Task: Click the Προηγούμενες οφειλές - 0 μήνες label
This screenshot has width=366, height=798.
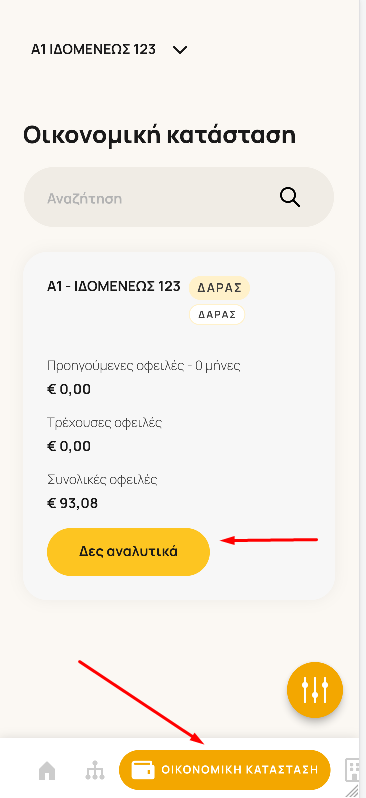Action: 144,365
